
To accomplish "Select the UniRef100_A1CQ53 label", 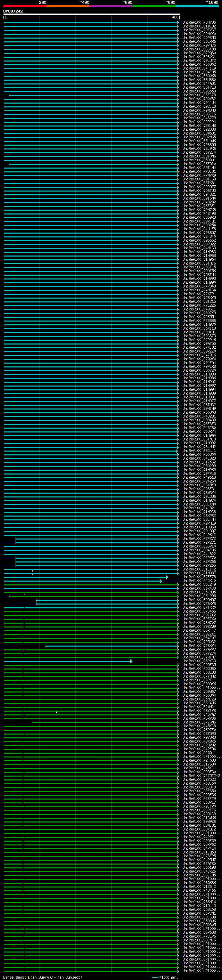I will [199, 852].
